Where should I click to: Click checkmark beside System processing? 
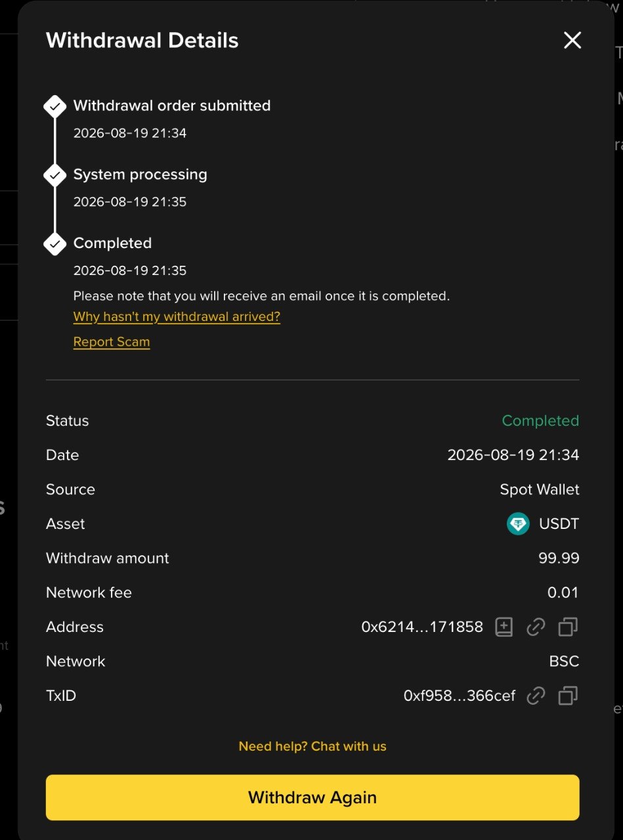(55, 175)
